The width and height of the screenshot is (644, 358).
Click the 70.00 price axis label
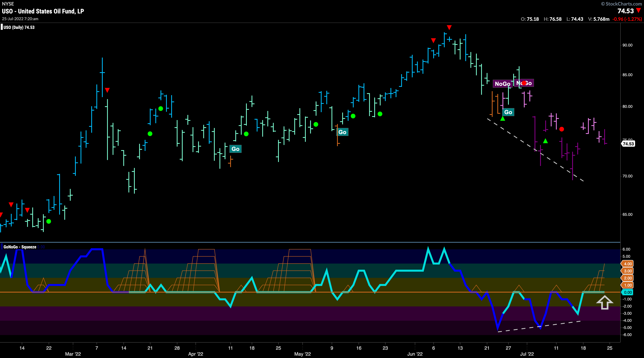[627, 176]
